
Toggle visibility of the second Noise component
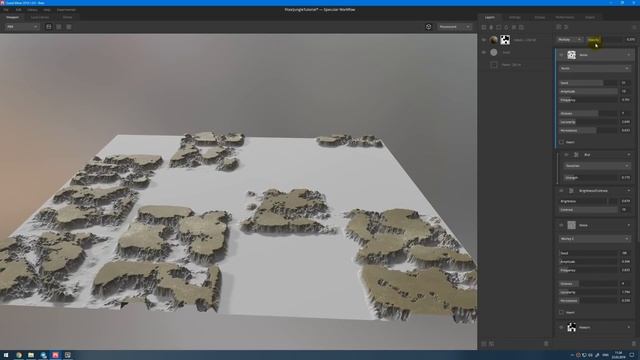(x=561, y=225)
